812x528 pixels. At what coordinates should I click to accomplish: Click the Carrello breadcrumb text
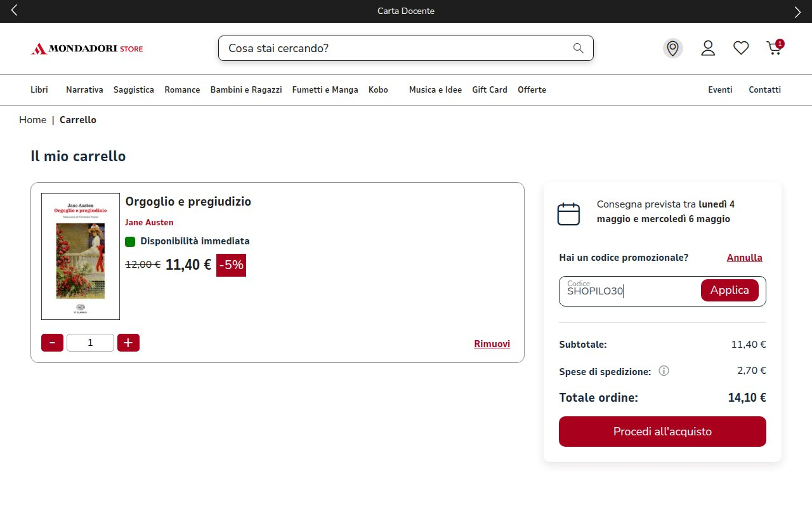pyautogui.click(x=78, y=120)
